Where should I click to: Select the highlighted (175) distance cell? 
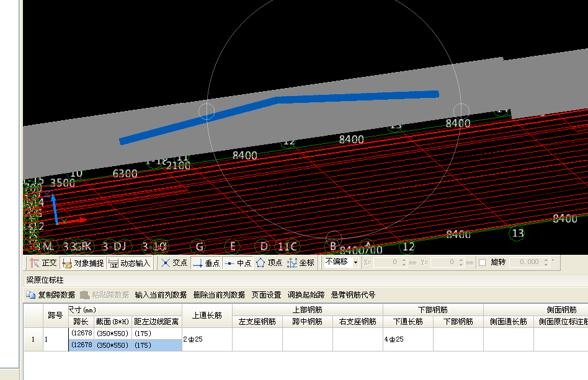click(x=157, y=345)
